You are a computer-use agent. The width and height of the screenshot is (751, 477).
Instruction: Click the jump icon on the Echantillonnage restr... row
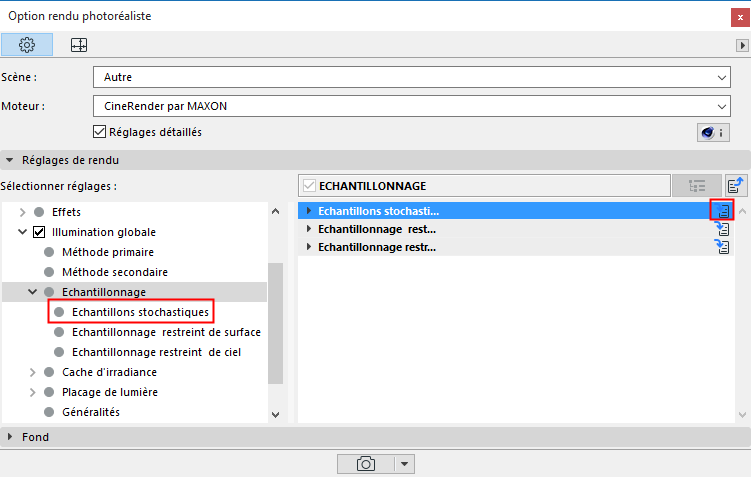tap(722, 247)
